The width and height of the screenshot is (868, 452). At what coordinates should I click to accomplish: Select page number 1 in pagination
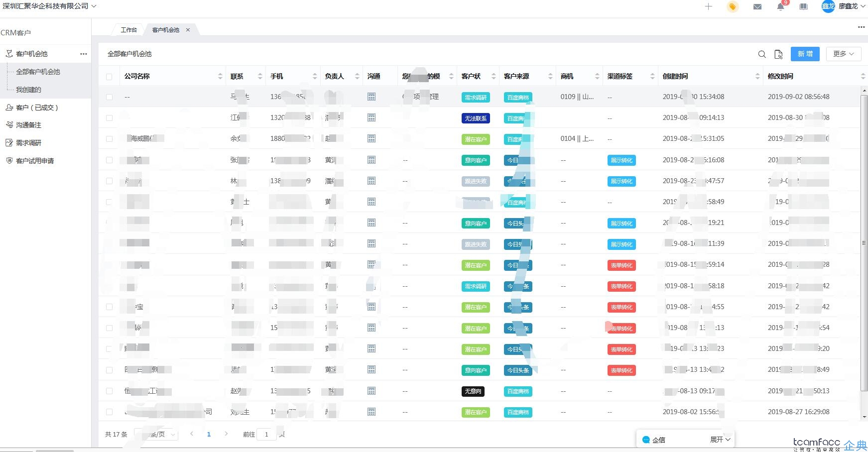(x=209, y=434)
